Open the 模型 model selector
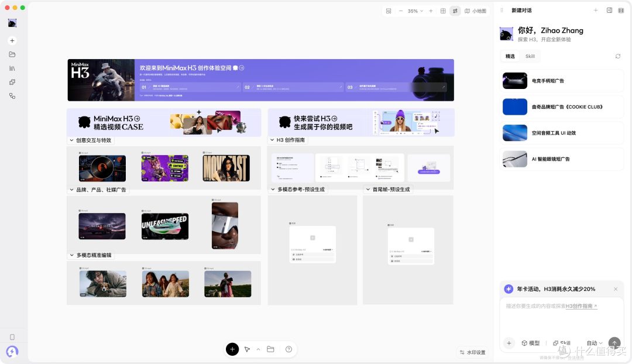Screen dimensions: 632x364 tap(530, 343)
